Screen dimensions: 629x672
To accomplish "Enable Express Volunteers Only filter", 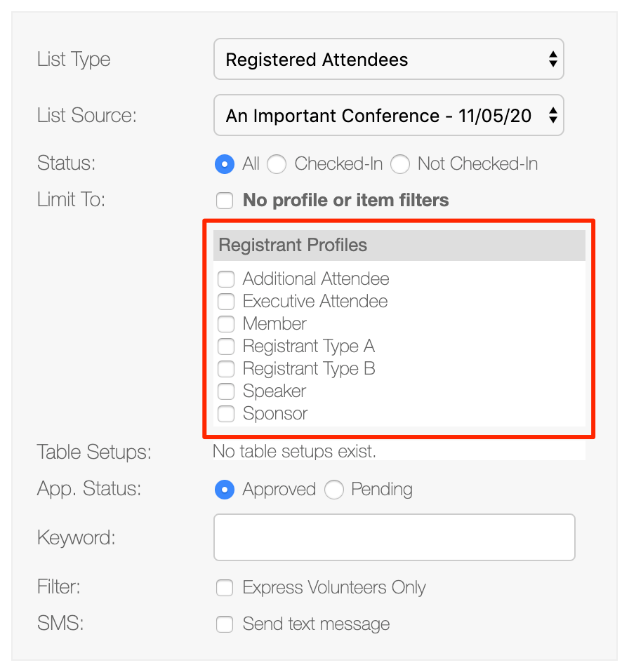I will tap(225, 588).
